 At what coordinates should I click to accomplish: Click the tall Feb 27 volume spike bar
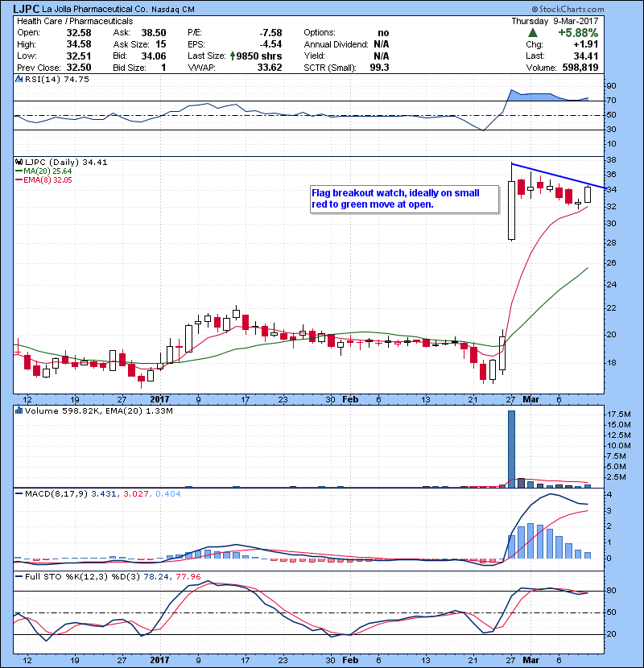pos(511,448)
